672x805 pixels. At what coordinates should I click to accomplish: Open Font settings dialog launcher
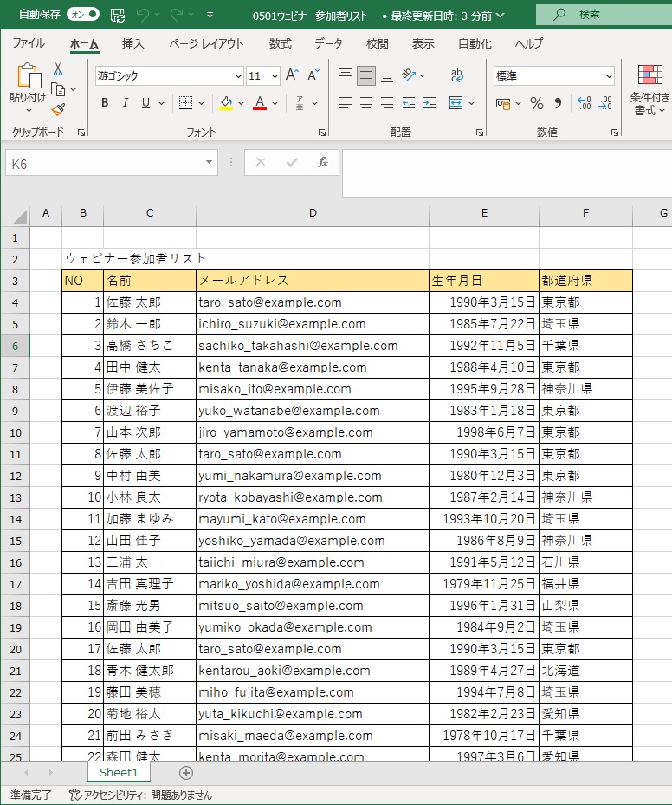point(322,133)
